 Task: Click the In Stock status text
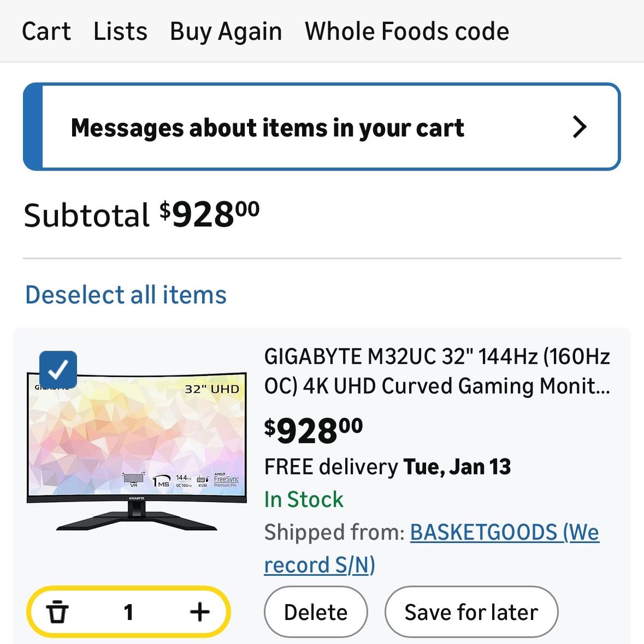304,499
